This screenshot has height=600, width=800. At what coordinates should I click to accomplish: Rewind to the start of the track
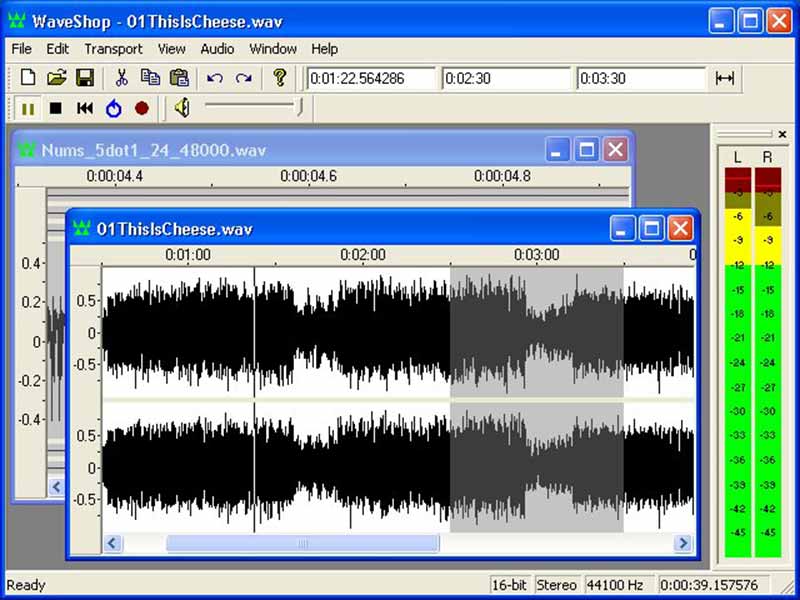pos(85,108)
